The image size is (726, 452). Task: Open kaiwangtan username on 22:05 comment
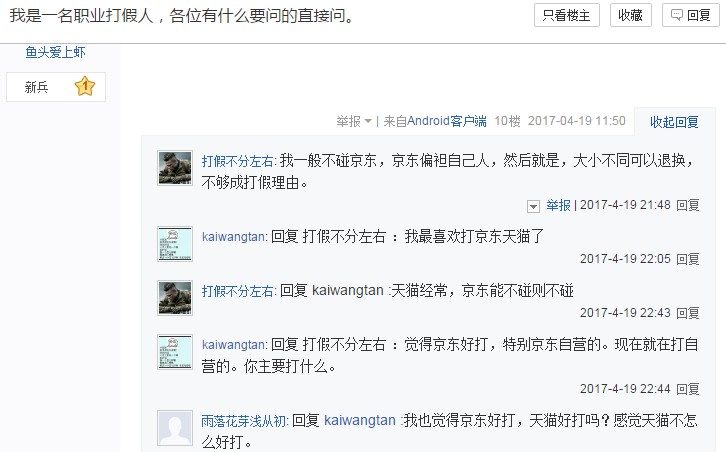(x=234, y=237)
